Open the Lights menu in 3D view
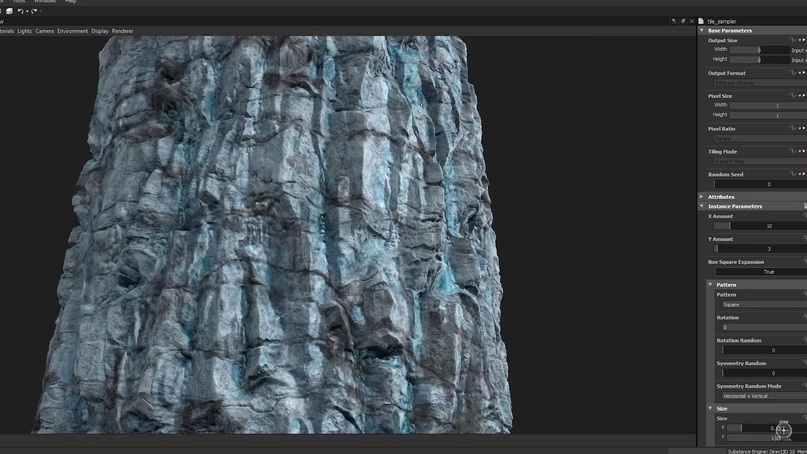 tap(25, 31)
